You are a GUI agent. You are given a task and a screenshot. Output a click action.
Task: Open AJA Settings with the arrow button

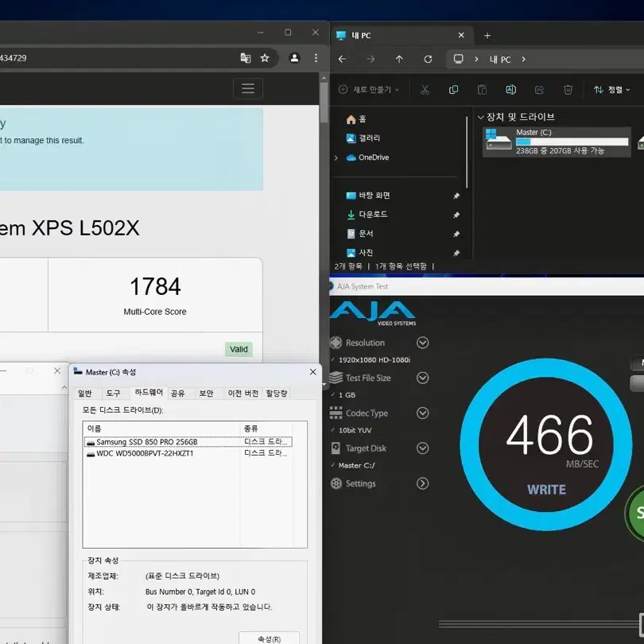tap(423, 483)
